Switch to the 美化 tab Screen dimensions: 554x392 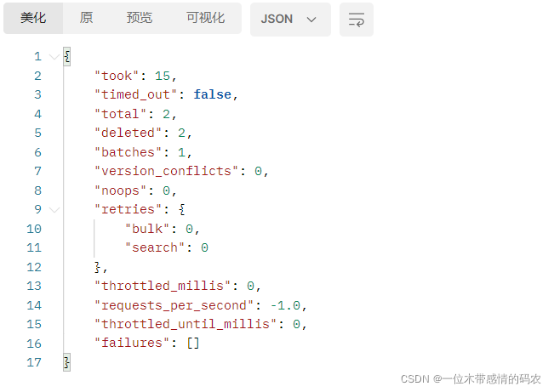pos(33,18)
